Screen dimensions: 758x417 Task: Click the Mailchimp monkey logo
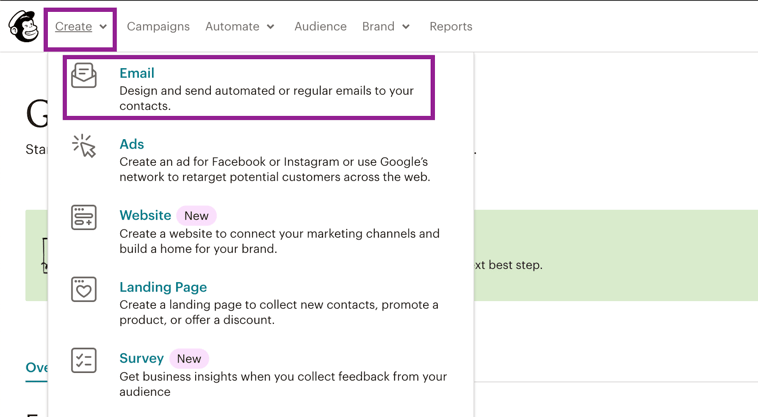point(23,27)
